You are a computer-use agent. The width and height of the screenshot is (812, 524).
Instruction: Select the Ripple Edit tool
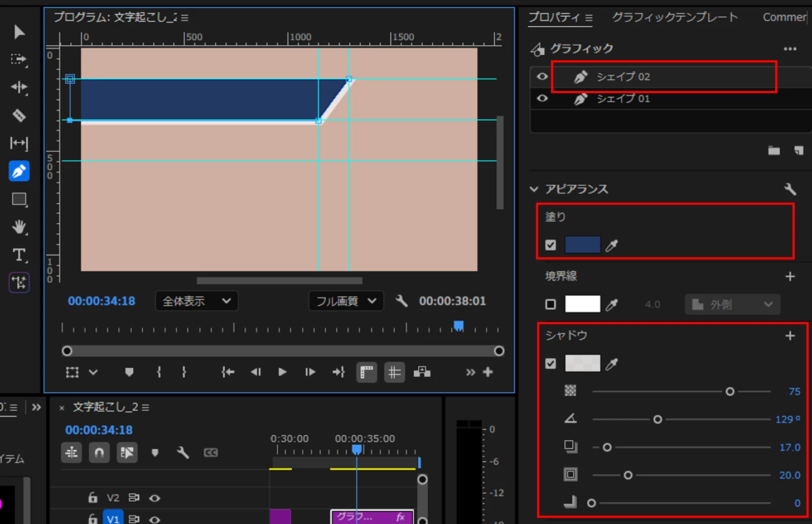[19, 87]
